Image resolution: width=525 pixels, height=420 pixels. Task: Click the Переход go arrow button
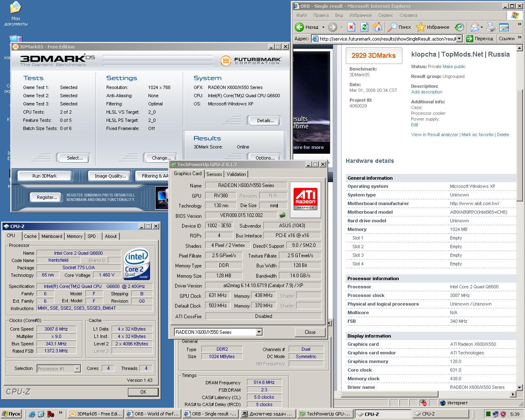pyautogui.click(x=479, y=39)
